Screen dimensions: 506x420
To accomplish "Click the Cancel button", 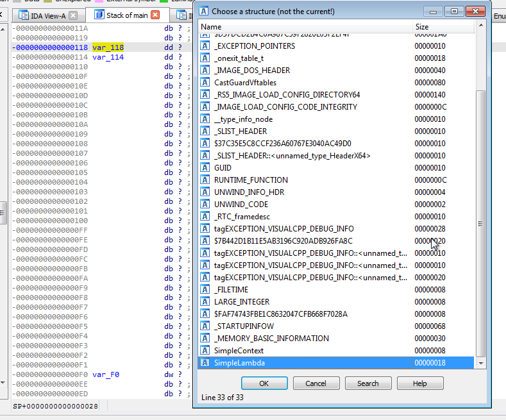I will [x=316, y=383].
